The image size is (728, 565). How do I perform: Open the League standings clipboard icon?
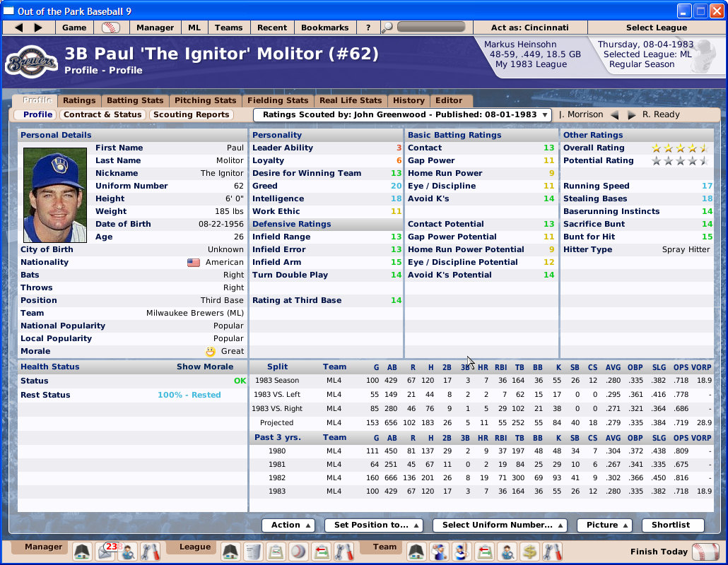click(275, 552)
